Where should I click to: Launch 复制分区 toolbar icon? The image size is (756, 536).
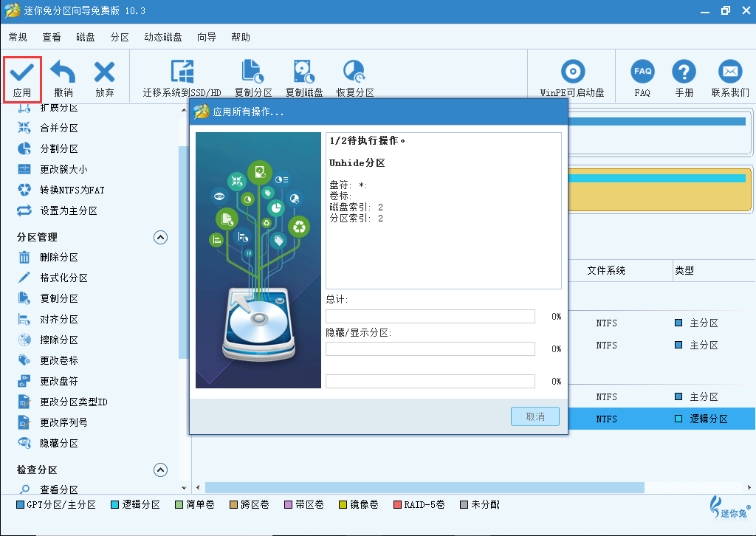[x=253, y=79]
